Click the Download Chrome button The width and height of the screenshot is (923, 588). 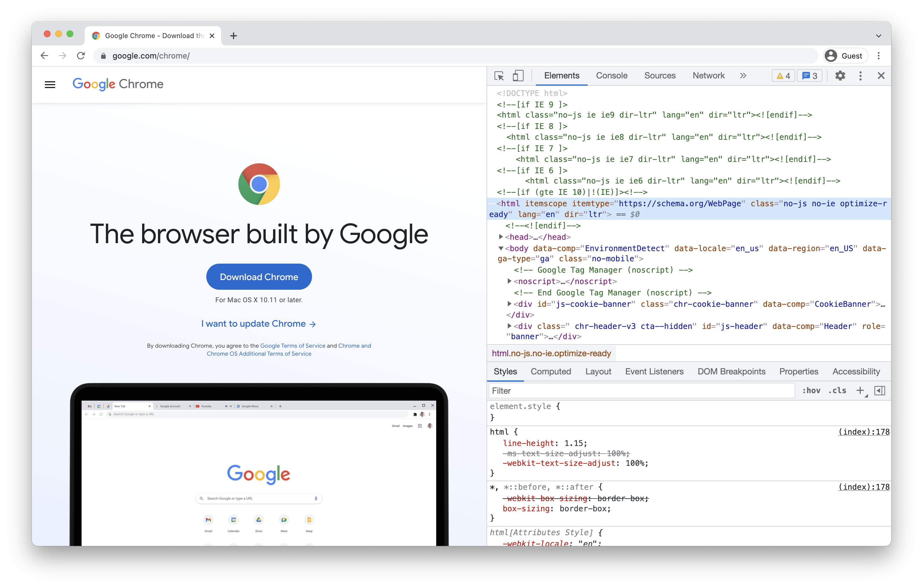click(258, 276)
